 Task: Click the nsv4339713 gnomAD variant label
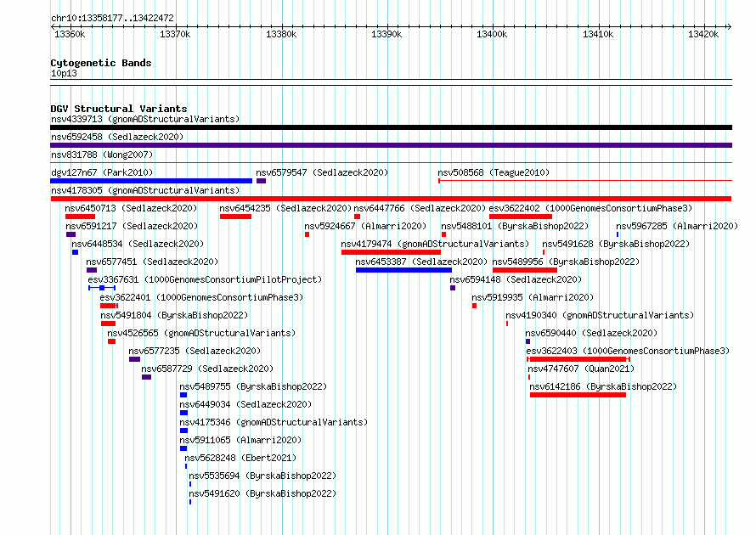(145, 119)
